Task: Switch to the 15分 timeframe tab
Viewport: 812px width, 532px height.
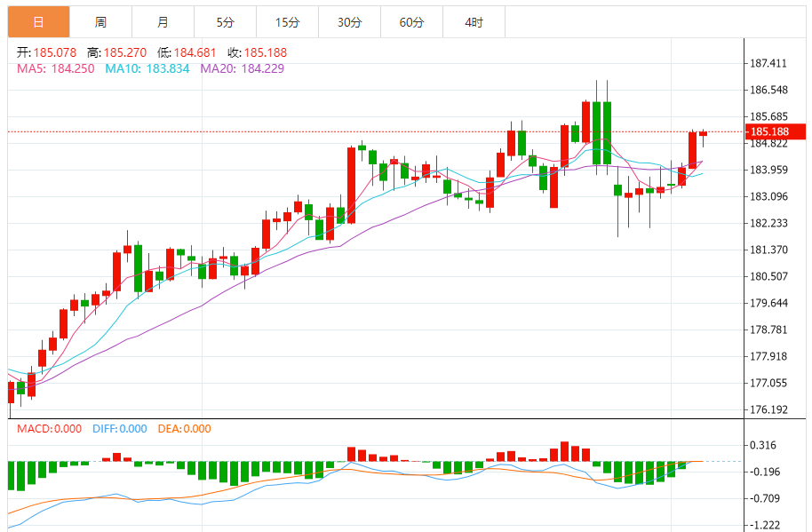Action: coord(287,22)
